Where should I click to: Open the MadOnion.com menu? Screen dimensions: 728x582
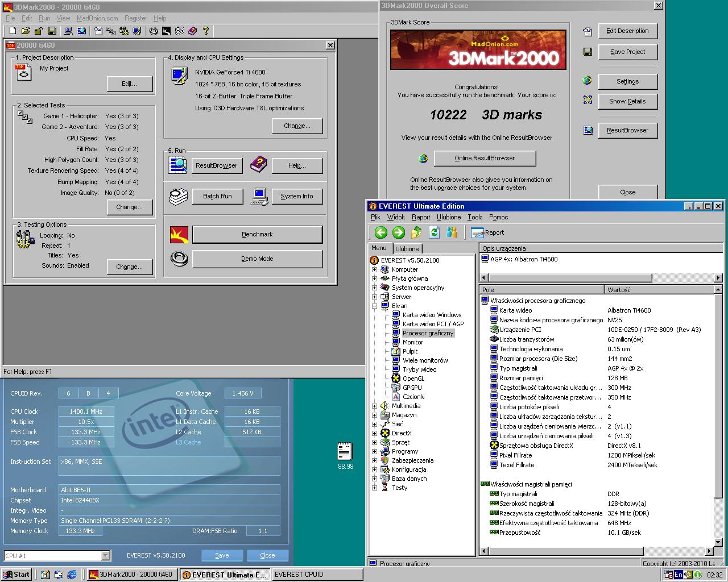coord(97,18)
